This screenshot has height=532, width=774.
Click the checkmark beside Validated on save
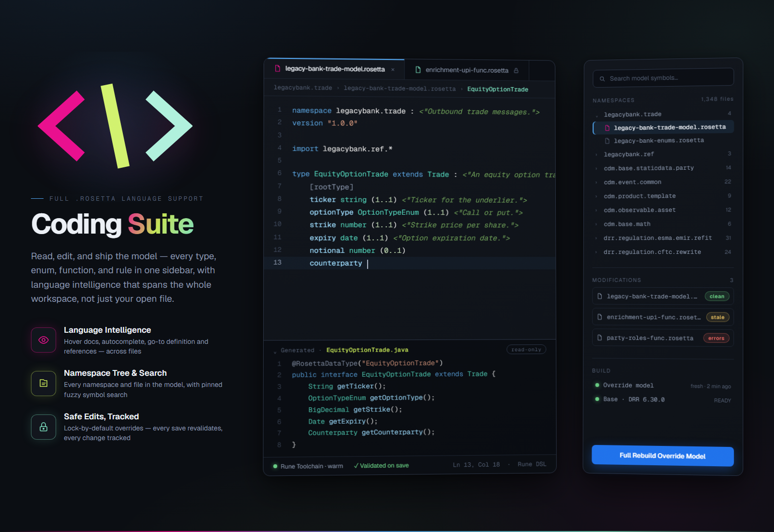point(356,466)
